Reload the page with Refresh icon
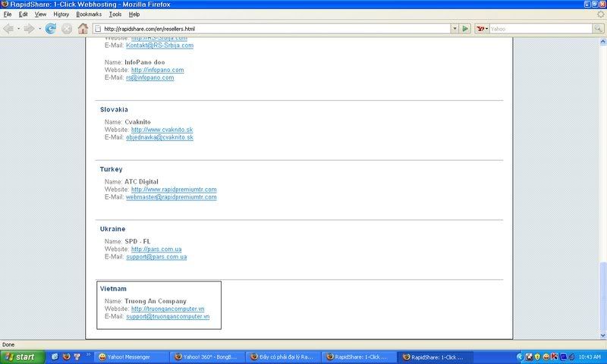 50,29
